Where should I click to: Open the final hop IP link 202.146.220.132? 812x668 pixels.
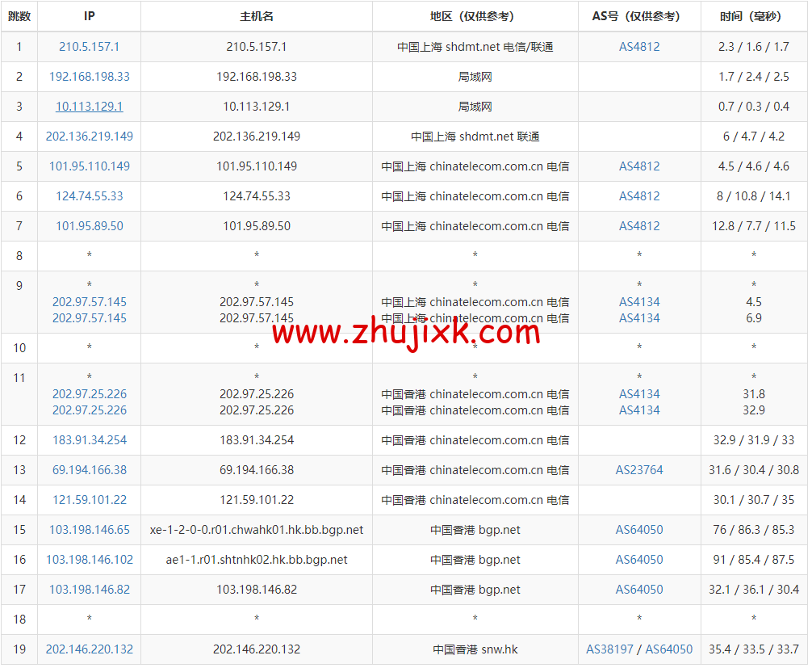tap(89, 649)
